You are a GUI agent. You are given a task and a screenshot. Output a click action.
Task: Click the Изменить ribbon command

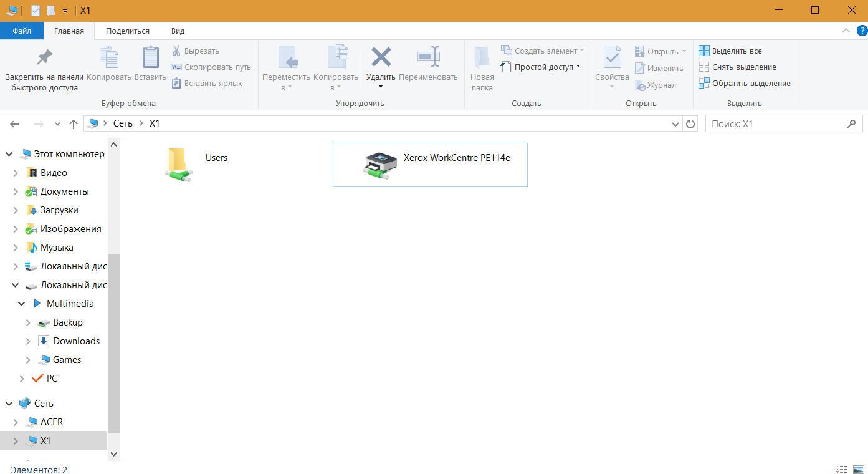659,68
